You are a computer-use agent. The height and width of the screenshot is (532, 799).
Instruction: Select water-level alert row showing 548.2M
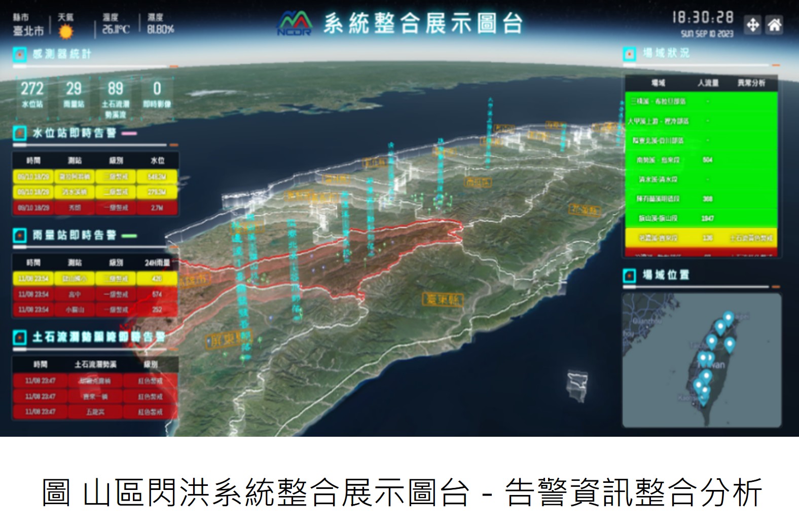pos(95,176)
